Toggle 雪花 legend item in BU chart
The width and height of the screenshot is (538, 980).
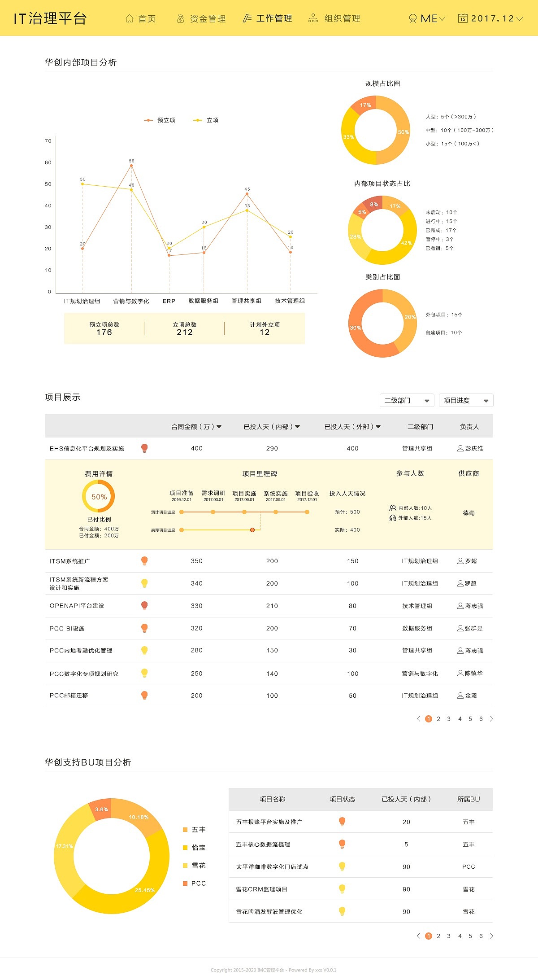[194, 866]
